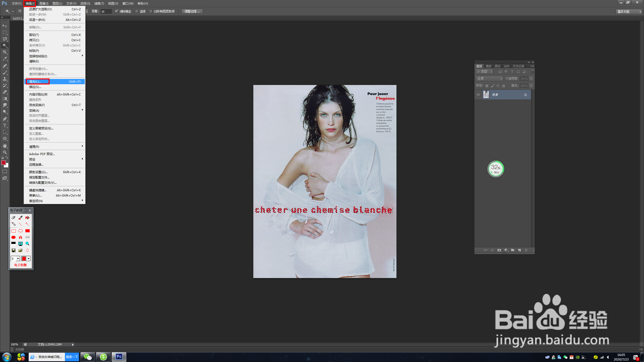The width and height of the screenshot is (644, 362).
Task: Click the delete layer trash icon
Action: coord(526,250)
